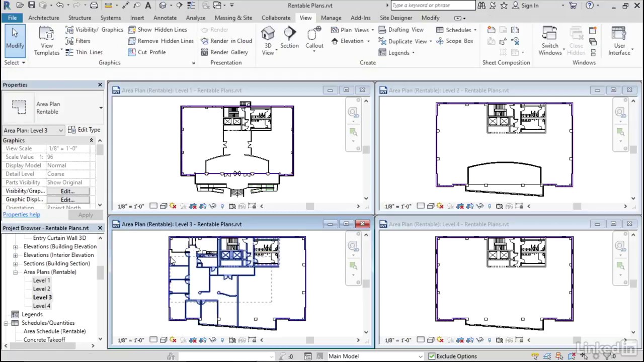
Task: Collapse the Graphics properties group
Action: click(91, 140)
